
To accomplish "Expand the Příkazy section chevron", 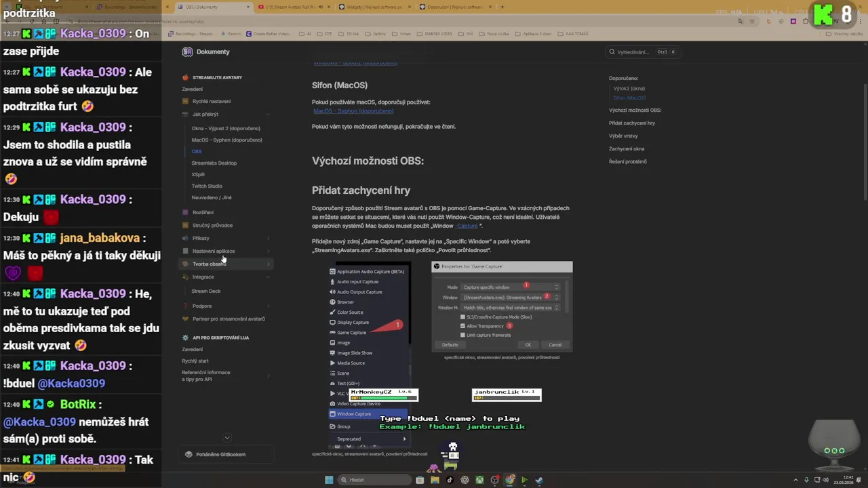I will pos(268,238).
